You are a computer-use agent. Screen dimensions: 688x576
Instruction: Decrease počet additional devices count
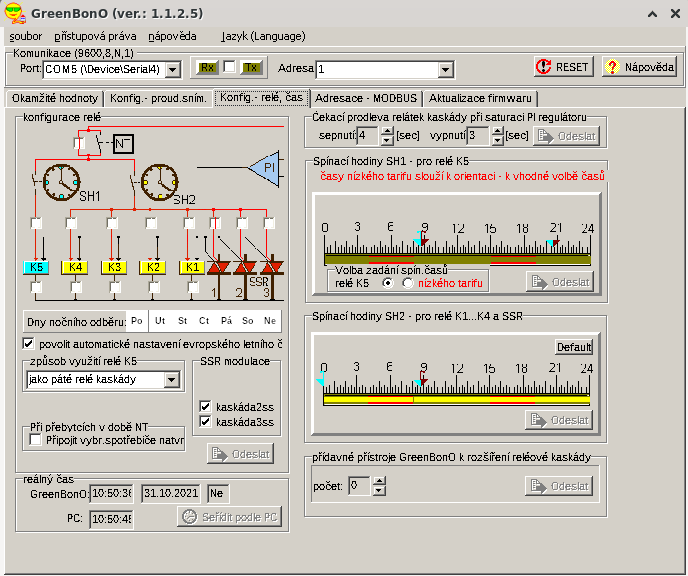click(379, 490)
